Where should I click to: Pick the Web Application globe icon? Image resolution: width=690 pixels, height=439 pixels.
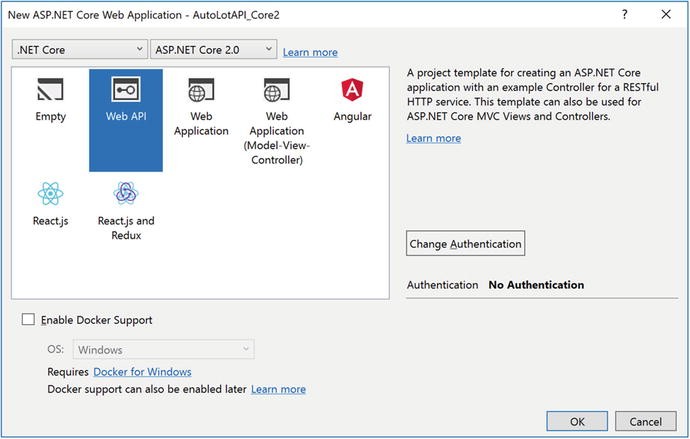[x=201, y=90]
